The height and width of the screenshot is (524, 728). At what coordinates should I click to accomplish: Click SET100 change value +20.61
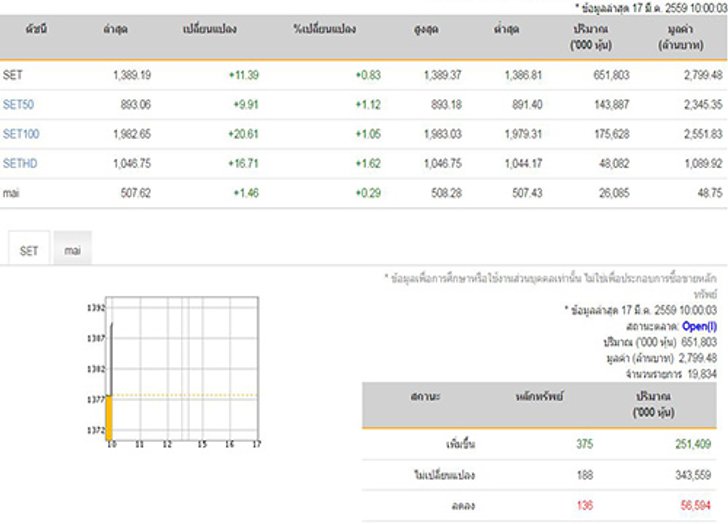243,134
